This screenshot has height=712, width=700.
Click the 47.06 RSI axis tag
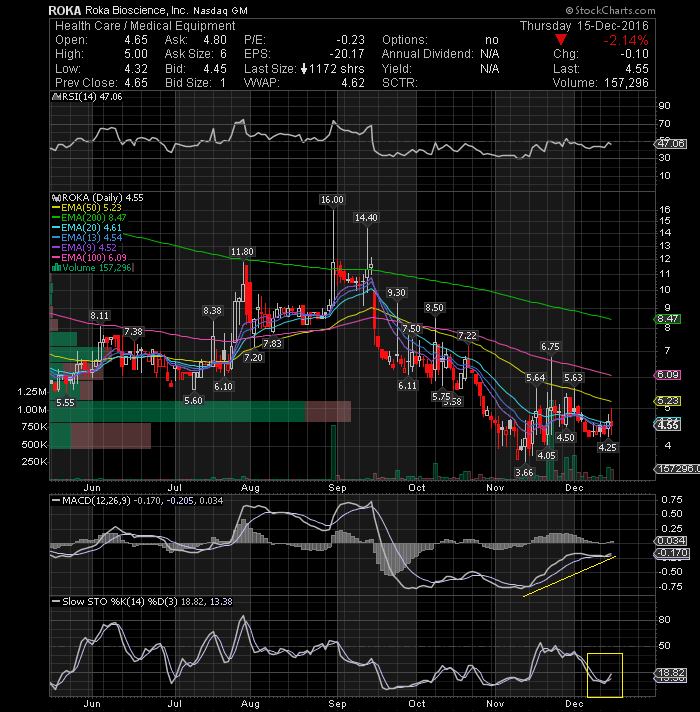tap(670, 144)
